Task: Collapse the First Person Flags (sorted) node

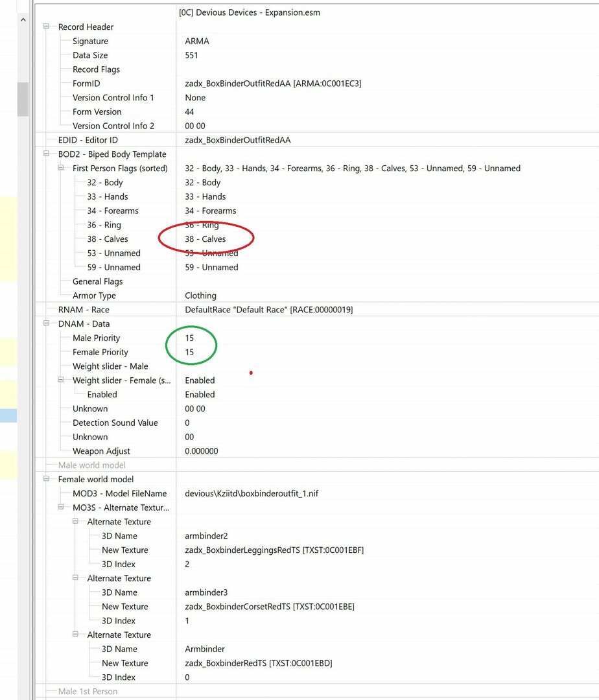Action: click(x=61, y=168)
